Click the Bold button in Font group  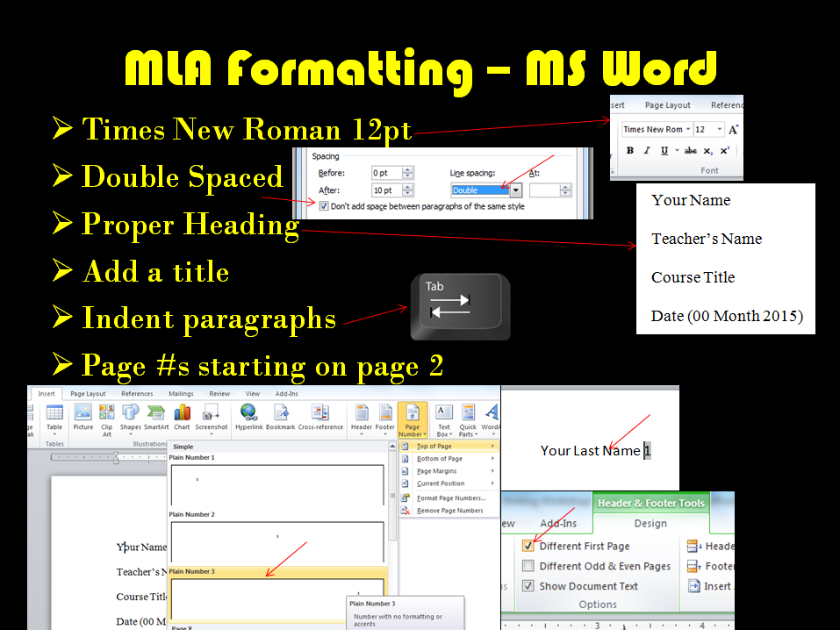630,151
